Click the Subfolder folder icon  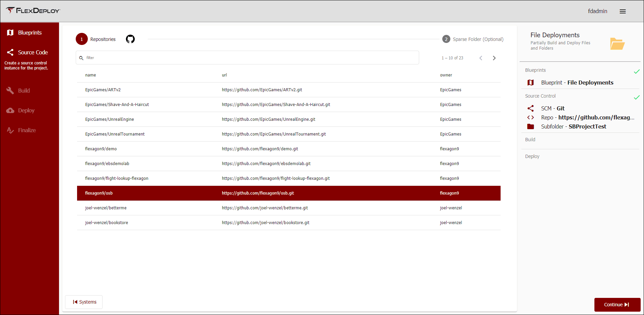(x=530, y=126)
